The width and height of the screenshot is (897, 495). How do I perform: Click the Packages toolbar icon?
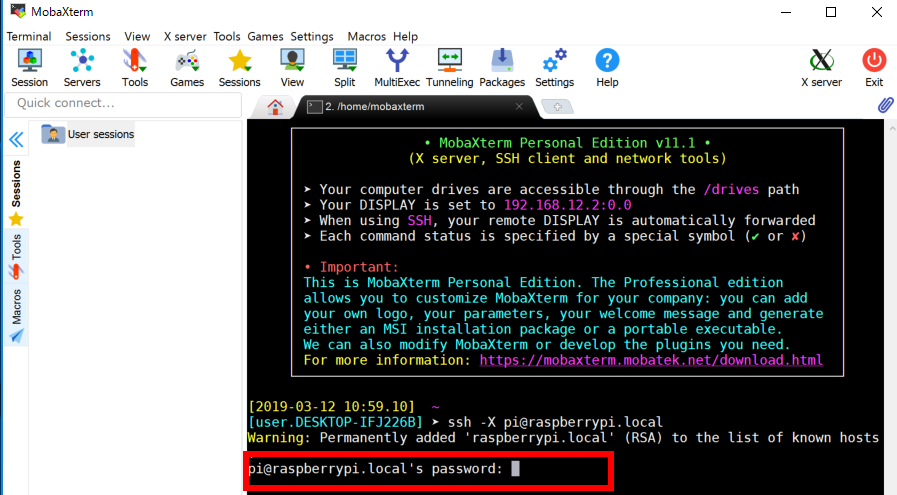(x=502, y=68)
